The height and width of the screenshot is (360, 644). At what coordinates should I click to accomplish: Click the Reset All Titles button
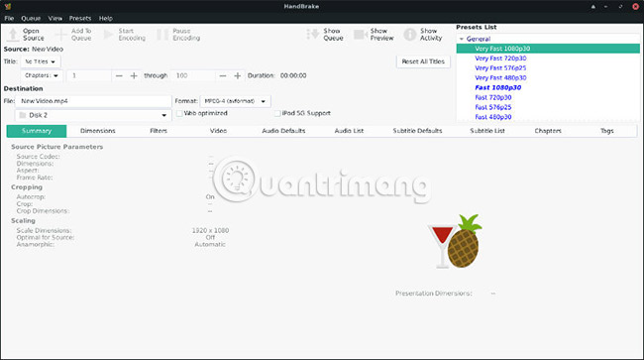423,61
